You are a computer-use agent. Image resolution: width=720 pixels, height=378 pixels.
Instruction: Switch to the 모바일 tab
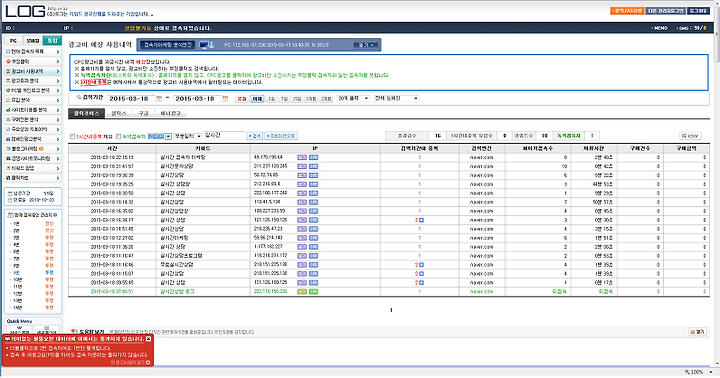pos(33,41)
